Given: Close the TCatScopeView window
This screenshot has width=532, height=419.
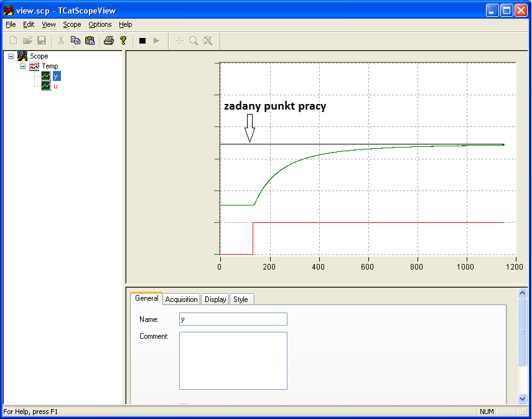Looking at the screenshot, I should coord(521,11).
